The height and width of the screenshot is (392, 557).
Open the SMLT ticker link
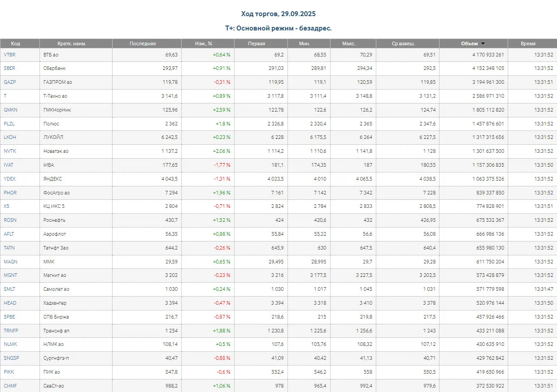tap(9, 289)
